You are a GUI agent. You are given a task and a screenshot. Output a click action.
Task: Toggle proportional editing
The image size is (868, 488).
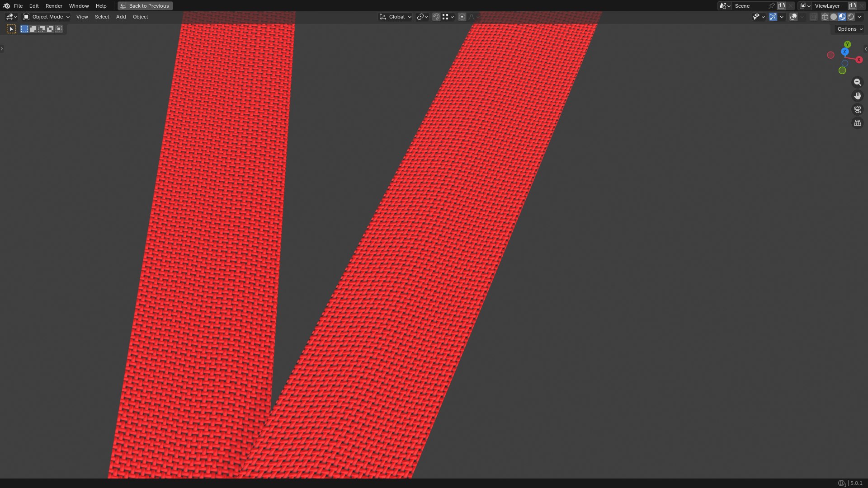coord(462,17)
